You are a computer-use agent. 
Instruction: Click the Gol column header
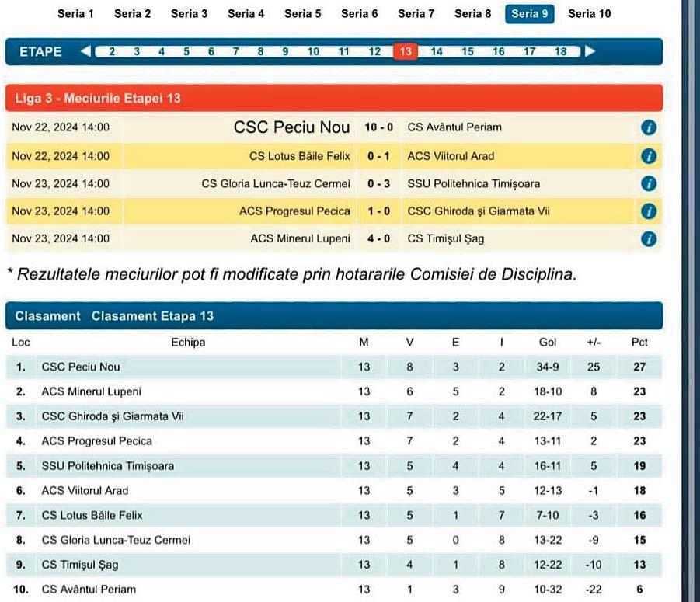(x=547, y=343)
